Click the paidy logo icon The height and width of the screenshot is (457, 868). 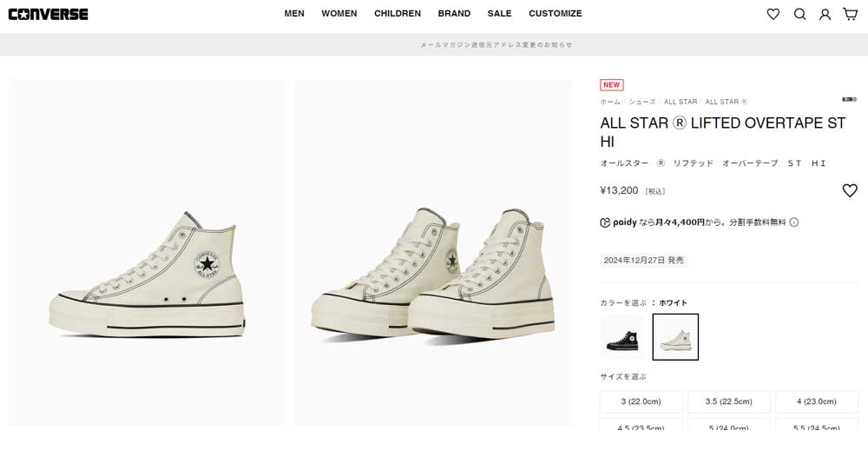click(x=605, y=222)
